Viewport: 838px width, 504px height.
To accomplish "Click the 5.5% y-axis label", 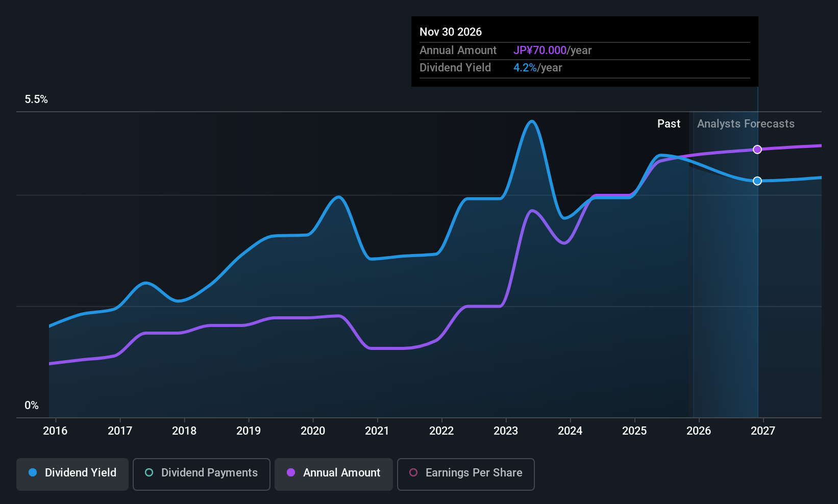I will pos(36,99).
